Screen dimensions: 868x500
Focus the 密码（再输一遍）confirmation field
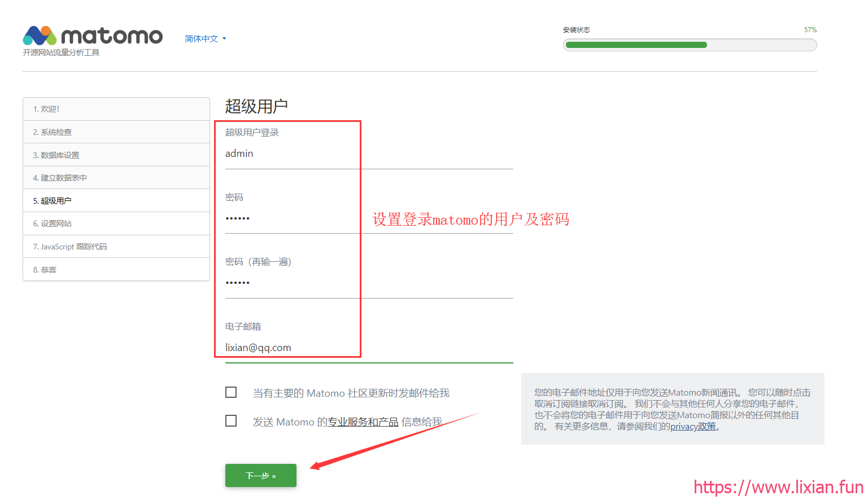tap(369, 283)
